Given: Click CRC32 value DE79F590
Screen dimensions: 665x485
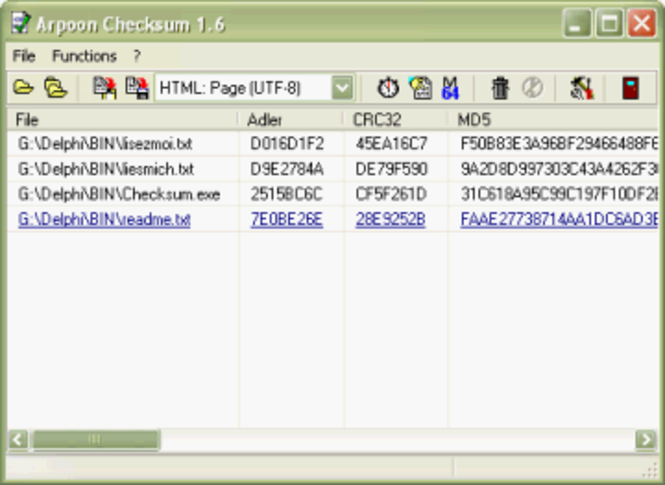Looking at the screenshot, I should (x=391, y=169).
